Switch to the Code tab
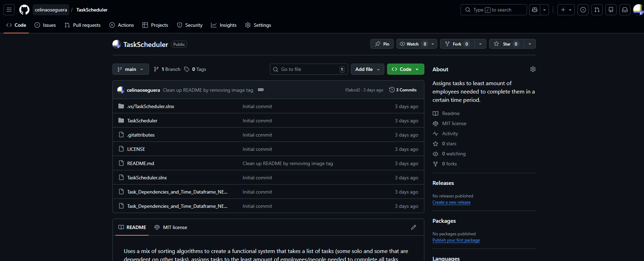The image size is (644, 261). pyautogui.click(x=16, y=25)
